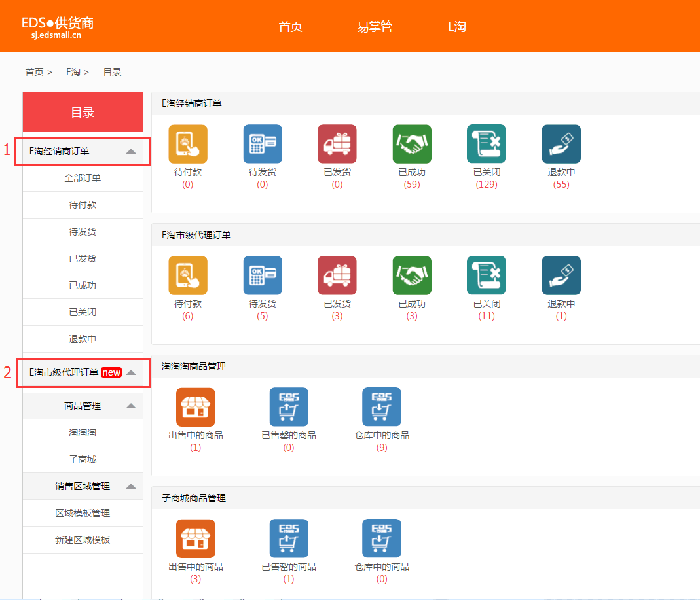The width and height of the screenshot is (700, 600).
Task: Click the count (129) under 已关闭
Action: [487, 185]
